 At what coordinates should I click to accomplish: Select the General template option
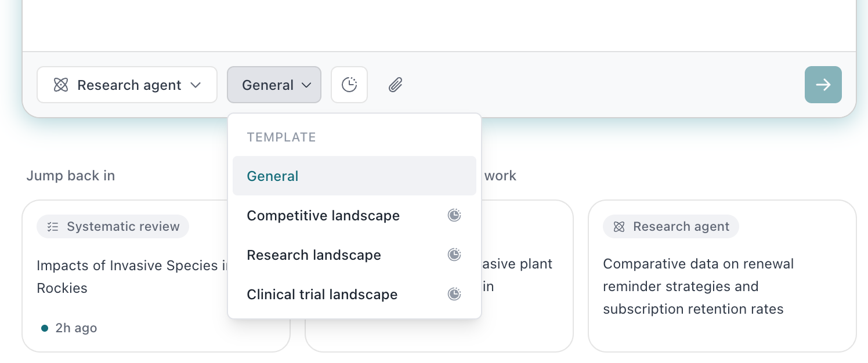(x=273, y=176)
